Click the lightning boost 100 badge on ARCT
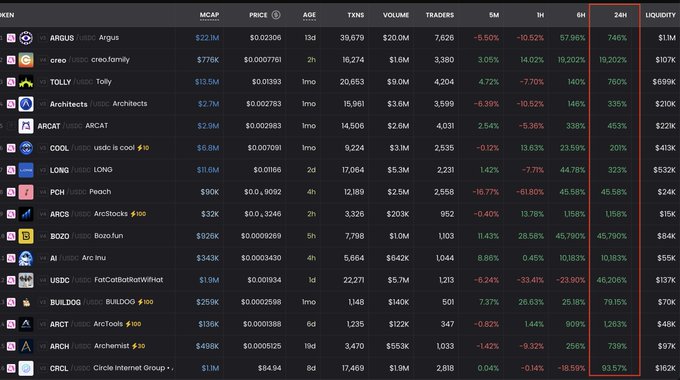Image resolution: width=680 pixels, height=380 pixels. 133,324
